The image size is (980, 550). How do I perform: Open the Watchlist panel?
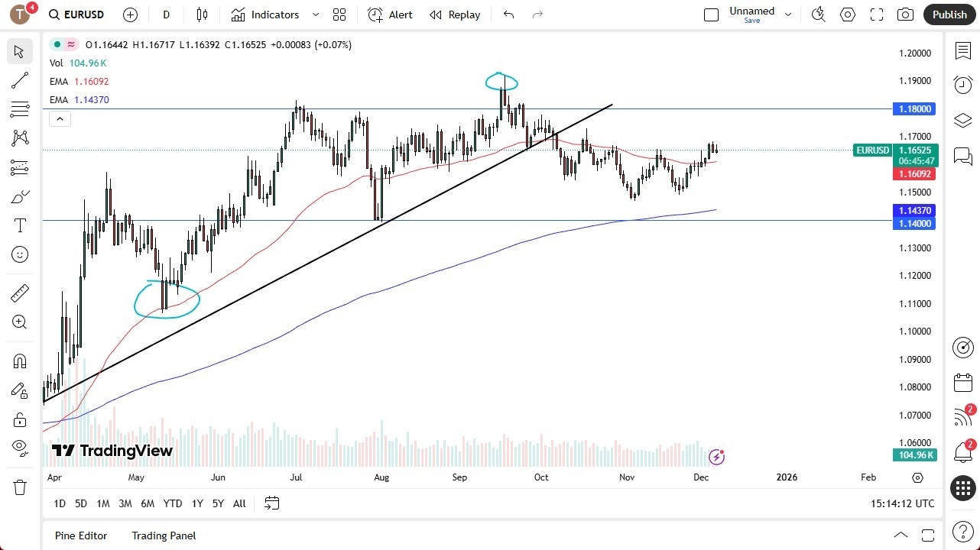click(x=962, y=50)
